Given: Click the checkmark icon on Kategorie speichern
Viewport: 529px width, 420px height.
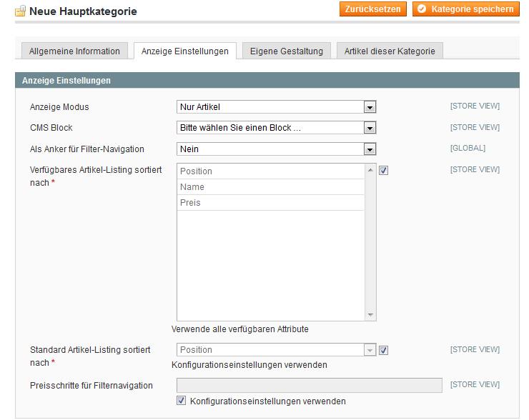Looking at the screenshot, I should pyautogui.click(x=422, y=9).
